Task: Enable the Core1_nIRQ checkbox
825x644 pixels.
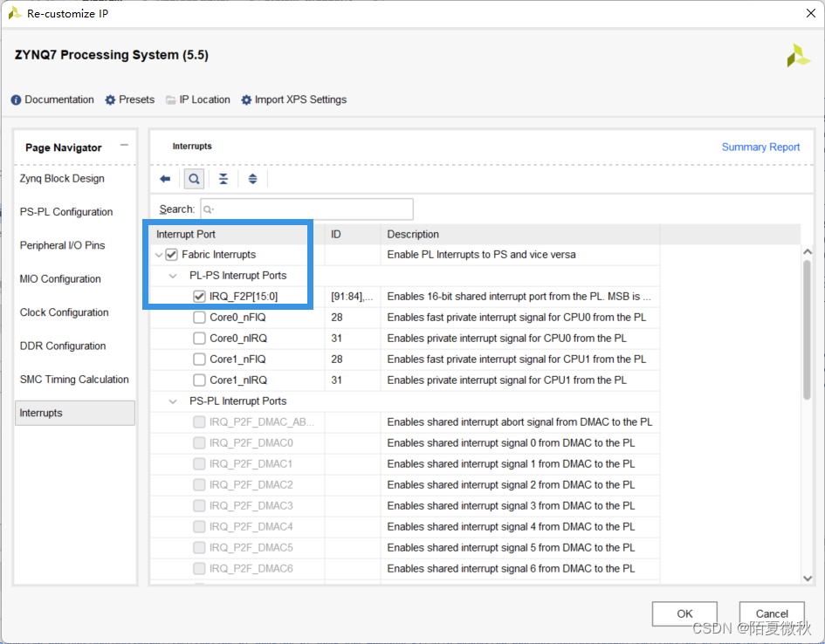Action: (199, 380)
